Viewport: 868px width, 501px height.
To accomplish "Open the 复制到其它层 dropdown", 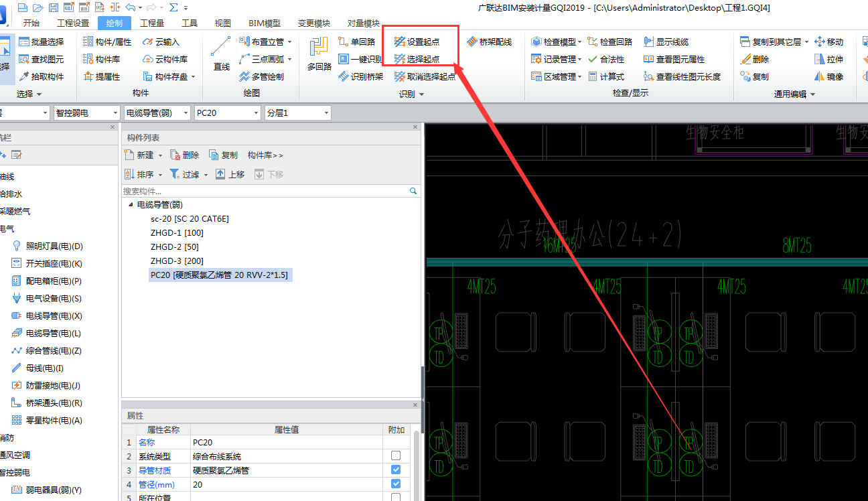I will (806, 42).
